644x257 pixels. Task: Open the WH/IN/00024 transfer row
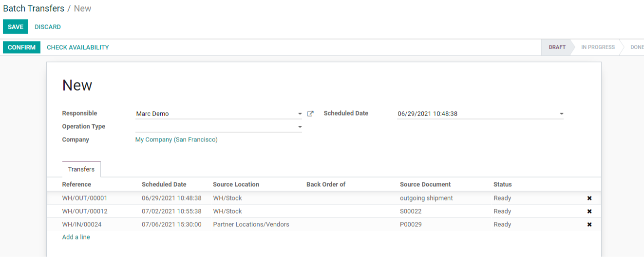[x=324, y=224]
